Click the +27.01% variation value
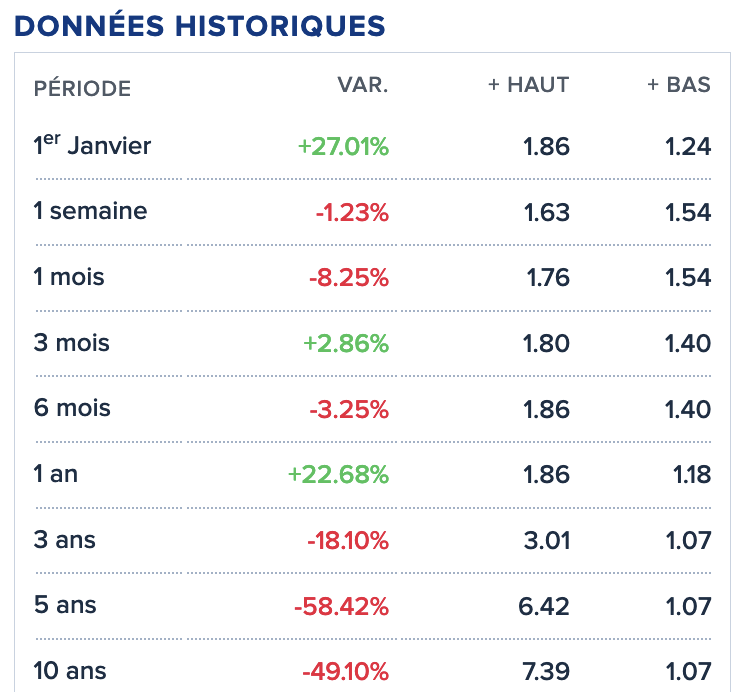This screenshot has height=692, width=736. click(343, 146)
